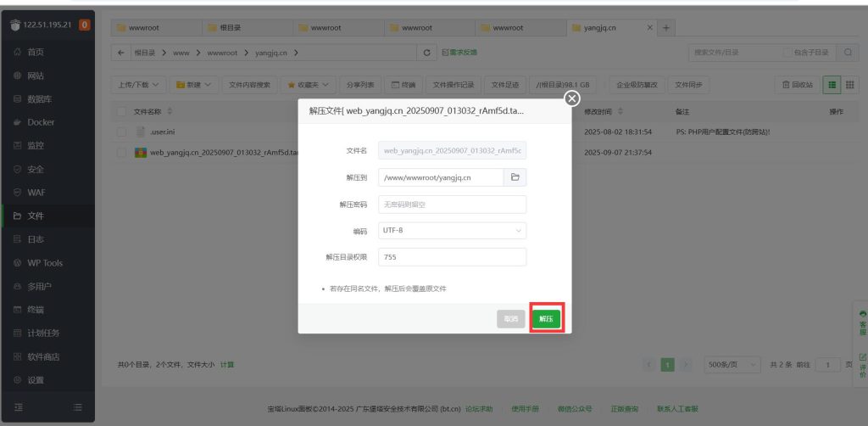Click the 分享列表 button
868x426 pixels.
click(359, 85)
